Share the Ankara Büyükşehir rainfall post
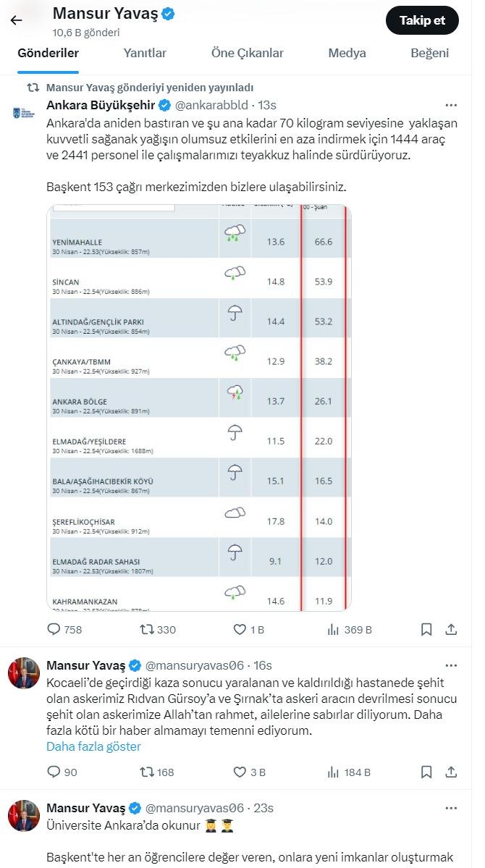The image size is (485, 868). click(x=451, y=629)
